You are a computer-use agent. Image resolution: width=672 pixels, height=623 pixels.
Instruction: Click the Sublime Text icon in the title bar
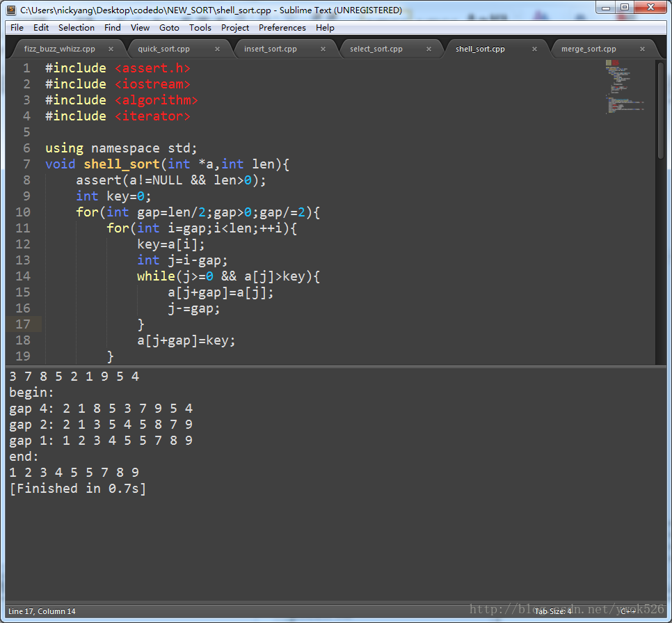click(12, 10)
